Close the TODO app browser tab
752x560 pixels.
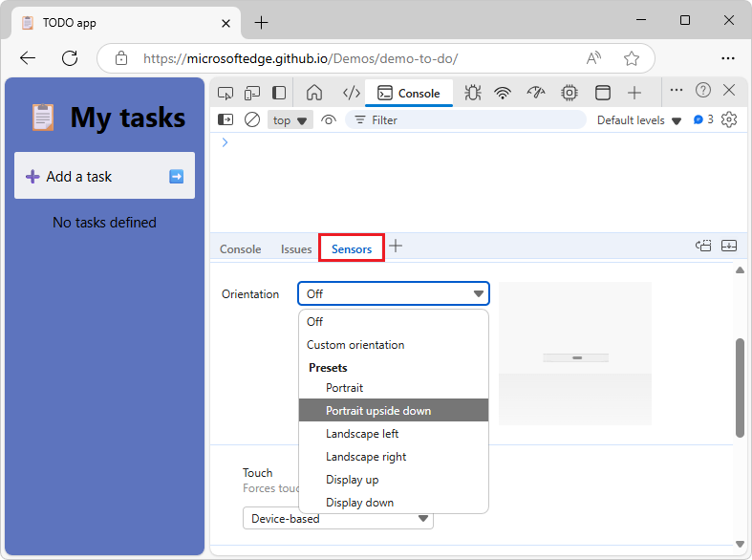click(226, 23)
